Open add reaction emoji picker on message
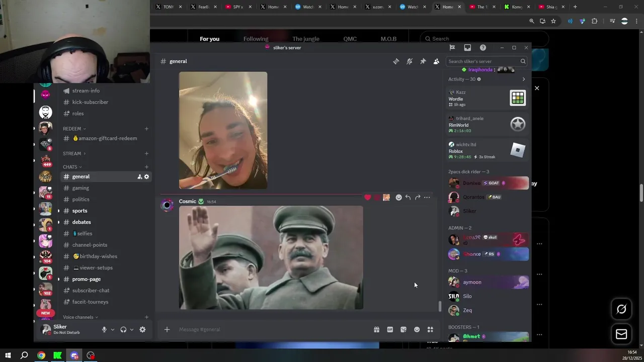This screenshot has height=362, width=644. click(x=398, y=198)
